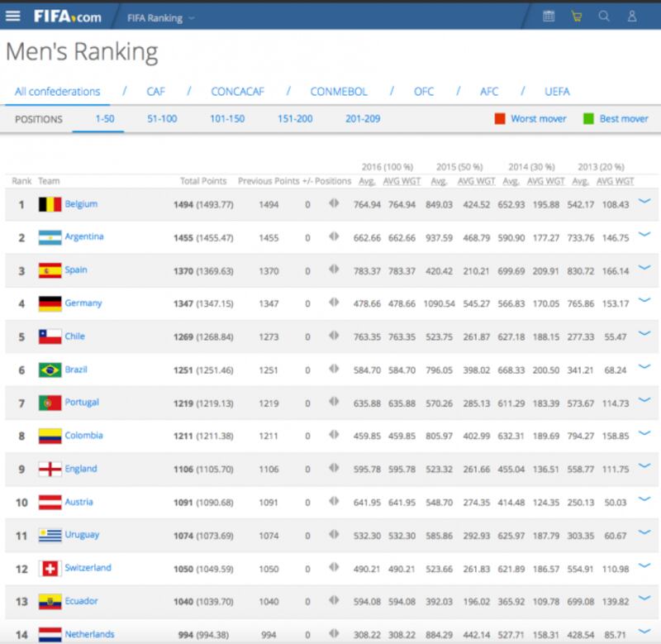Expand the Switzerland row details chevron

[644, 565]
